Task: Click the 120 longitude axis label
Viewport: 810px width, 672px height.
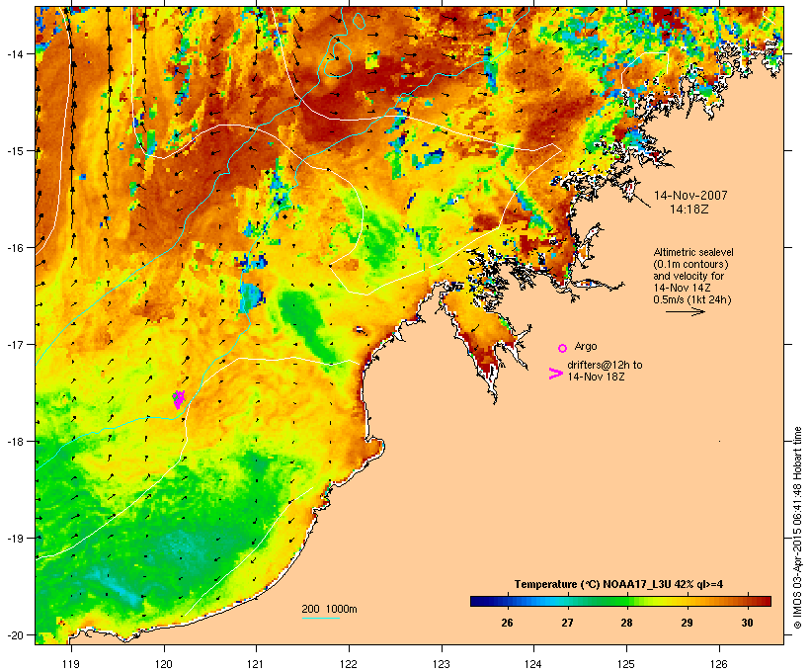Action: pyautogui.click(x=164, y=664)
